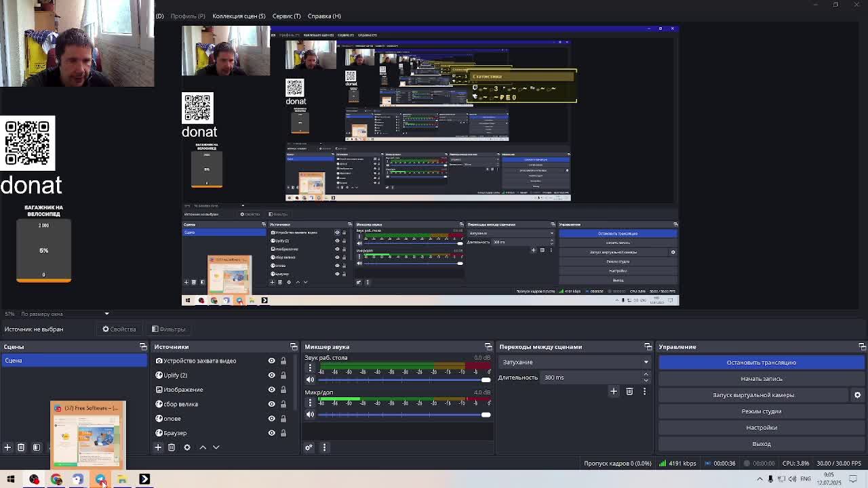Open the Справка menu
The height and width of the screenshot is (488, 868).
click(324, 16)
